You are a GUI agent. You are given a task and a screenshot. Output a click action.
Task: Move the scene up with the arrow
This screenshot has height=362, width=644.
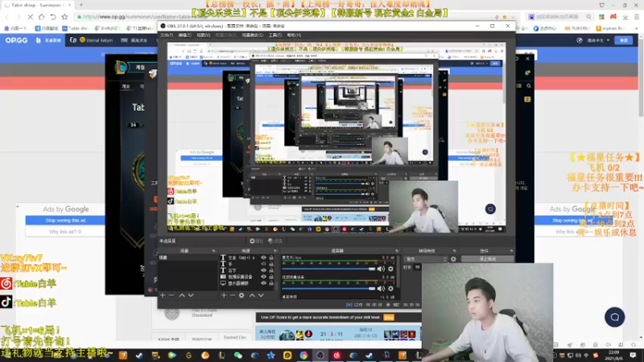[x=182, y=295]
